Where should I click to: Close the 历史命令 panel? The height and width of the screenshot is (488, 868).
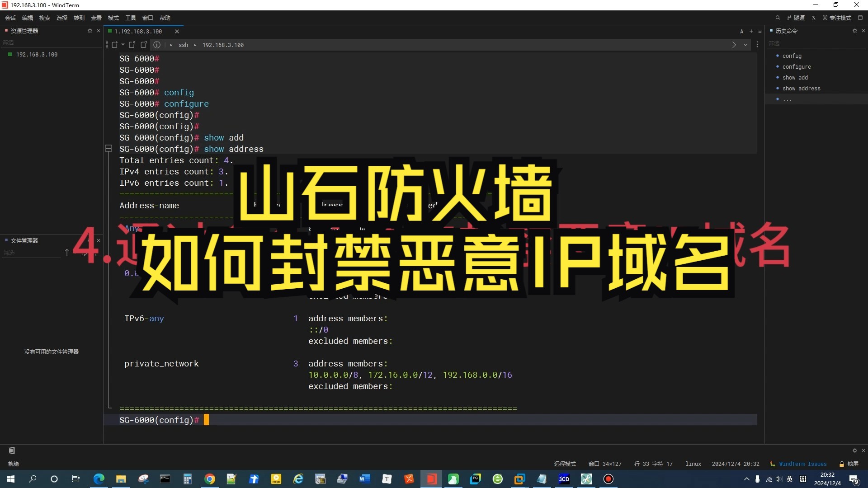click(x=863, y=31)
